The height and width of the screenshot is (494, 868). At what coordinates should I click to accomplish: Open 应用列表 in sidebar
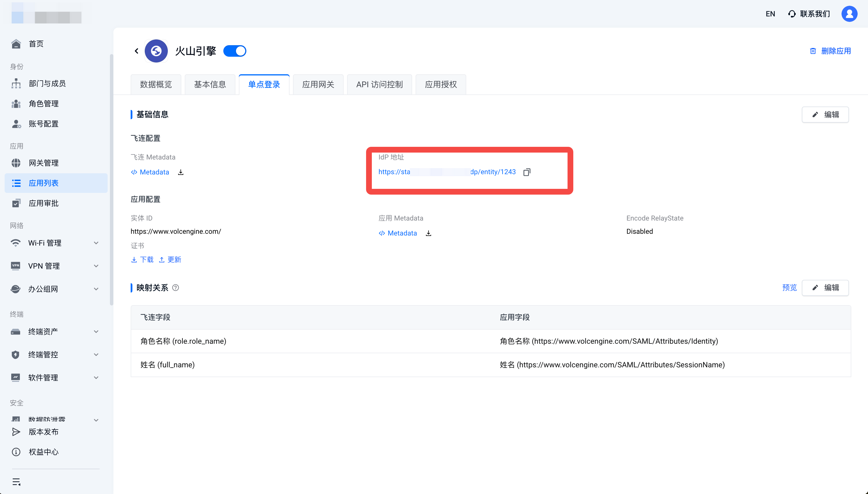pos(56,183)
